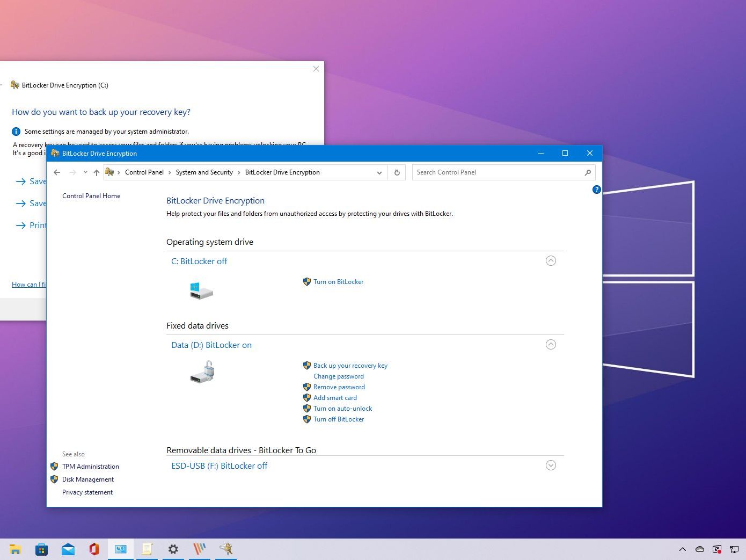
Task: Open TPM Administration
Action: [x=90, y=467]
